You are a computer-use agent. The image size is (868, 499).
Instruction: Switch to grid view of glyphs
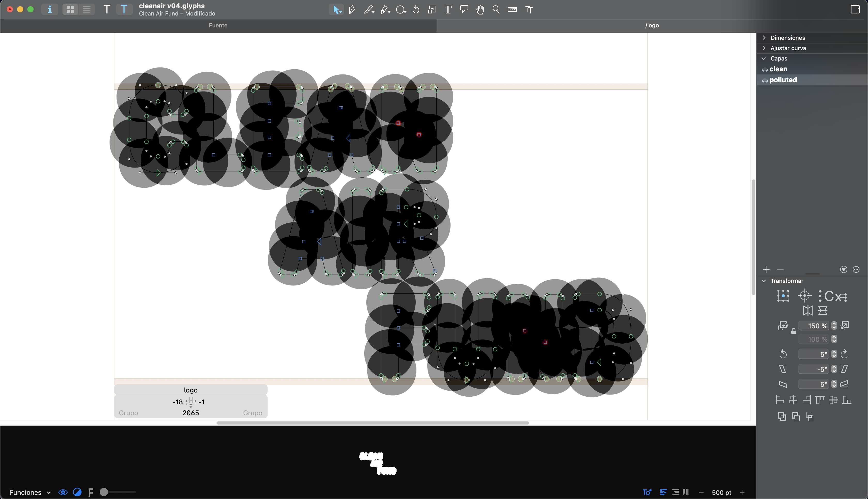pyautogui.click(x=70, y=10)
